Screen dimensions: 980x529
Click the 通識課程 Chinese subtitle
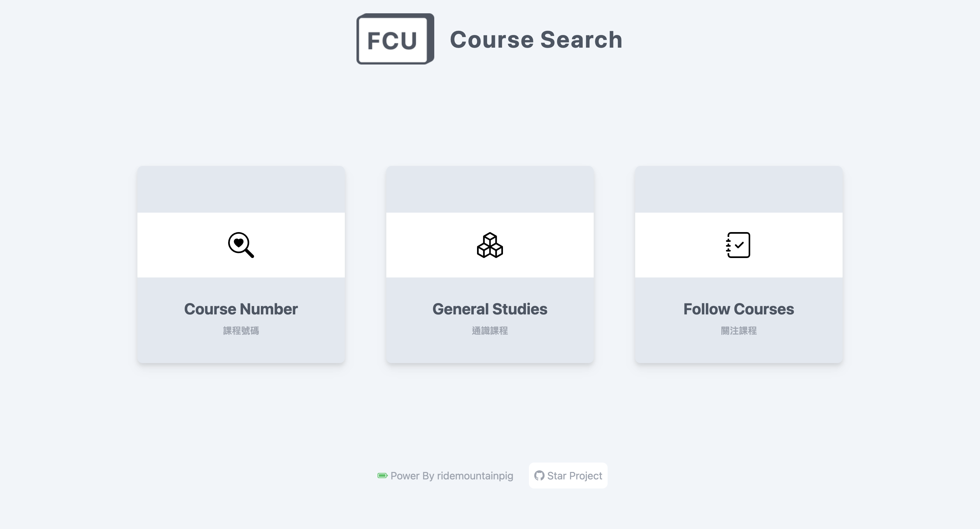click(490, 331)
